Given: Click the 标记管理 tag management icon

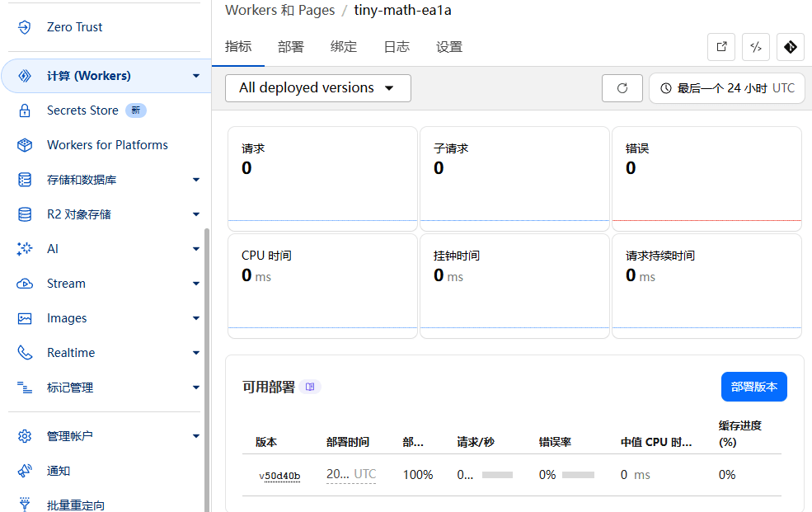Looking at the screenshot, I should pos(25,388).
